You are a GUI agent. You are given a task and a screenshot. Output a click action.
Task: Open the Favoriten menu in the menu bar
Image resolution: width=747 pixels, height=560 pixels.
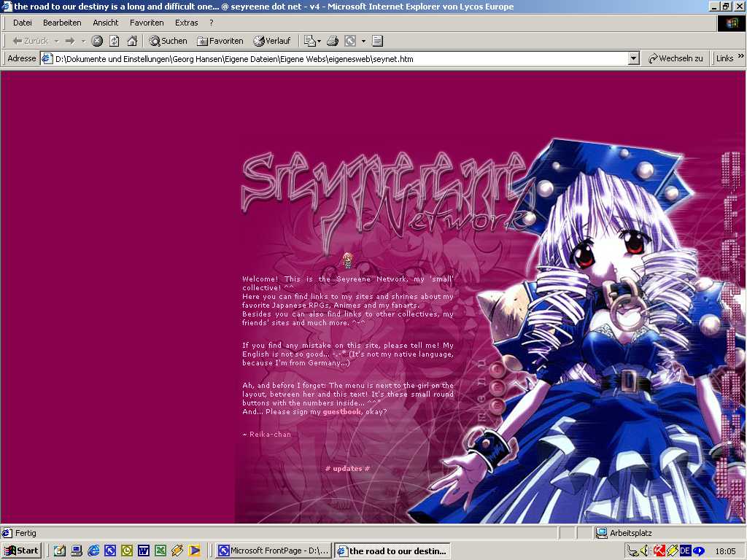pyautogui.click(x=147, y=23)
